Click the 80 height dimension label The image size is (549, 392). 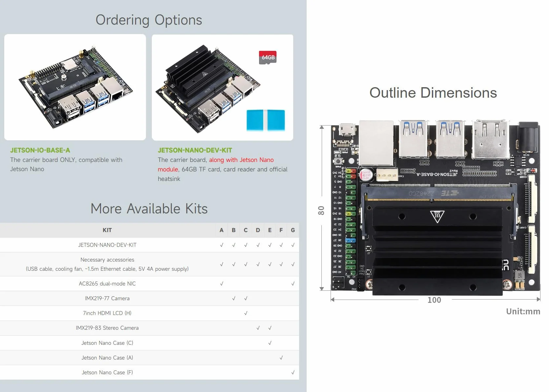click(x=321, y=210)
